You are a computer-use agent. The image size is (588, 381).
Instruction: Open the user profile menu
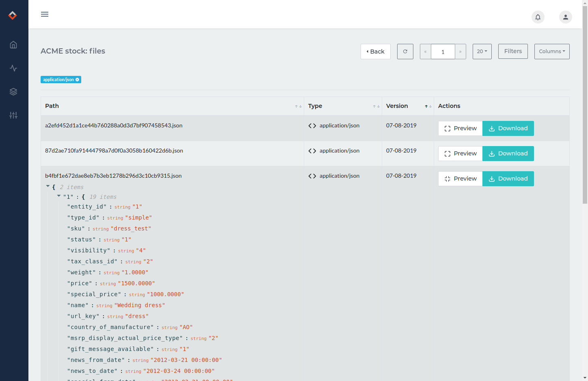click(566, 17)
